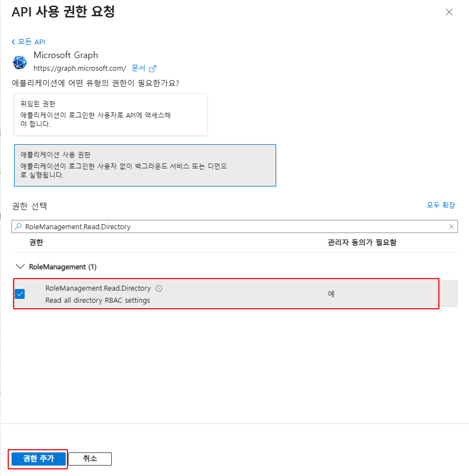
Task: Click the Microsoft Graph title text
Action: pyautogui.click(x=66, y=55)
